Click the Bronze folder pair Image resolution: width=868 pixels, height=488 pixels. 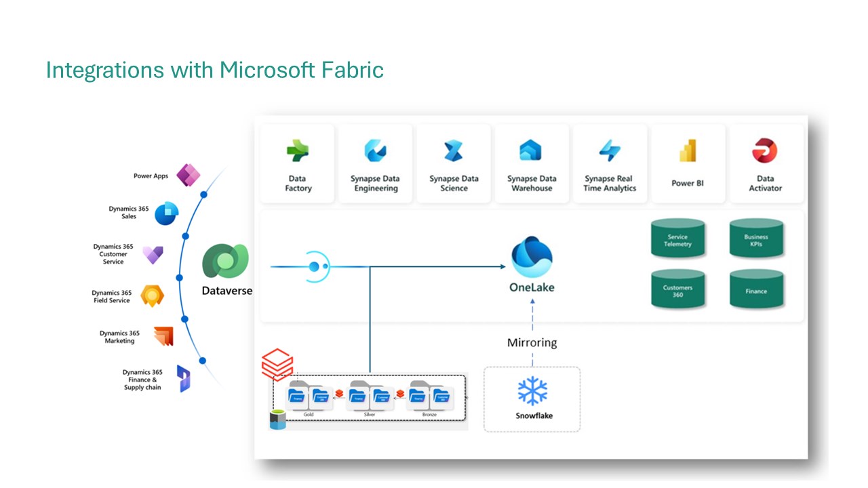click(430, 395)
